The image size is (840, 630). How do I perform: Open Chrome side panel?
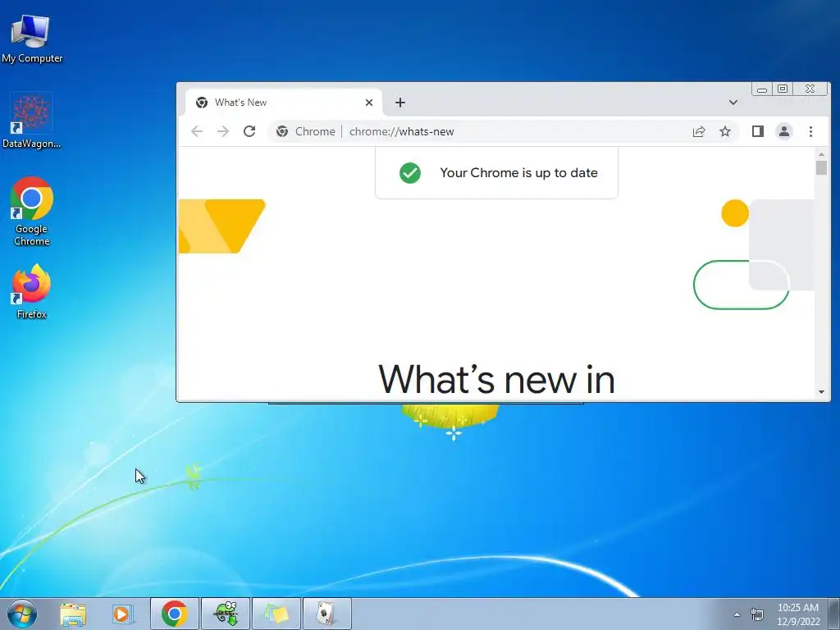757,131
